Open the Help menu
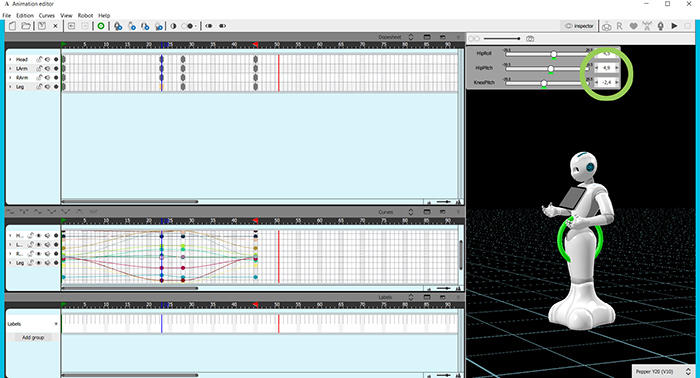Viewport: 700px width, 378px height. tap(104, 15)
